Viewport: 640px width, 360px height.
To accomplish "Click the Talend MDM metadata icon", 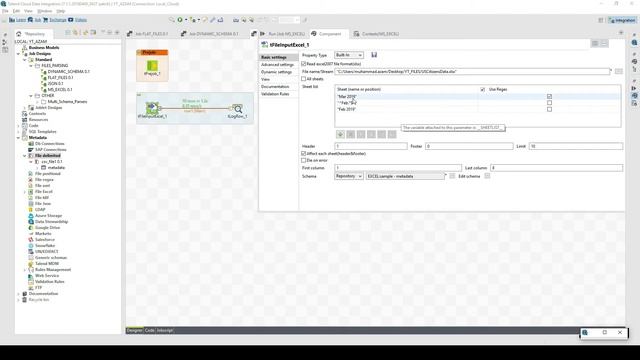I will click(x=31, y=264).
